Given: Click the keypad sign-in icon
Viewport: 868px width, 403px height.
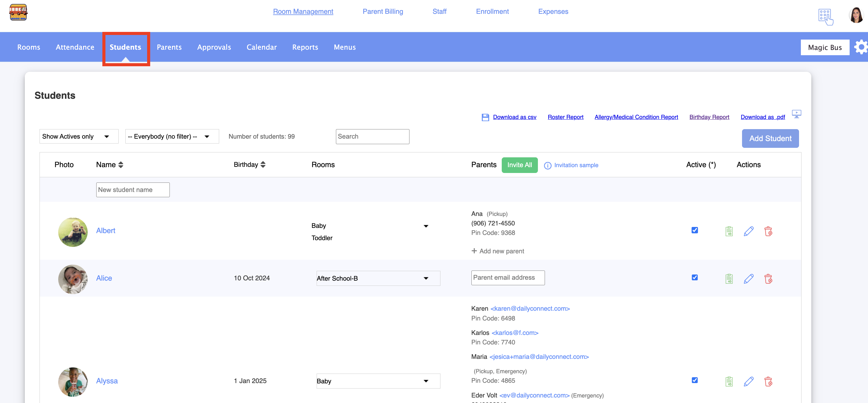Looking at the screenshot, I should tap(825, 16).
